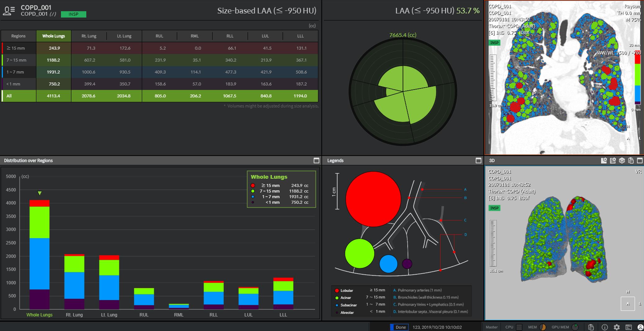Click the layers icon in 3D panel

click(x=622, y=161)
